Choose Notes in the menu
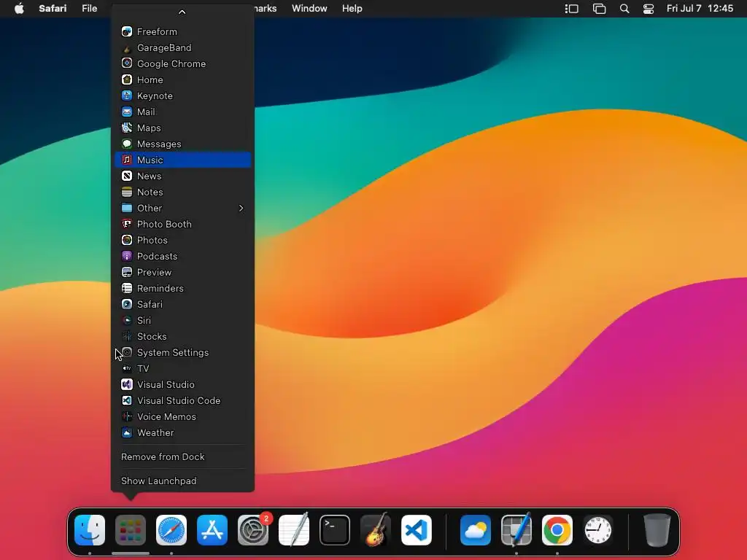Viewport: 747px width, 560px height. (x=182, y=192)
